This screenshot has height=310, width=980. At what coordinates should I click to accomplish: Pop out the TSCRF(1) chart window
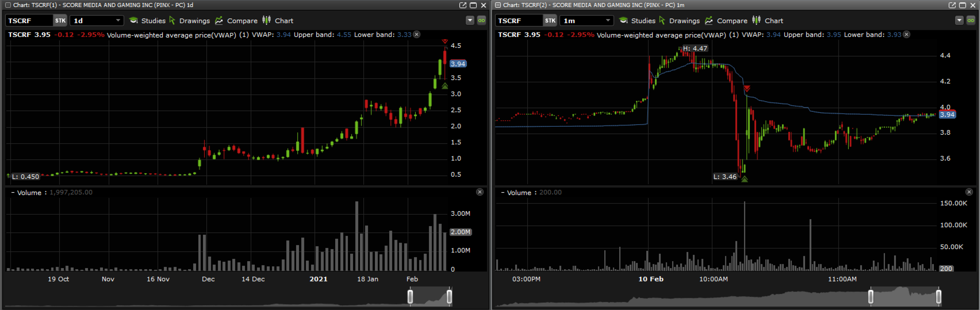tap(463, 5)
